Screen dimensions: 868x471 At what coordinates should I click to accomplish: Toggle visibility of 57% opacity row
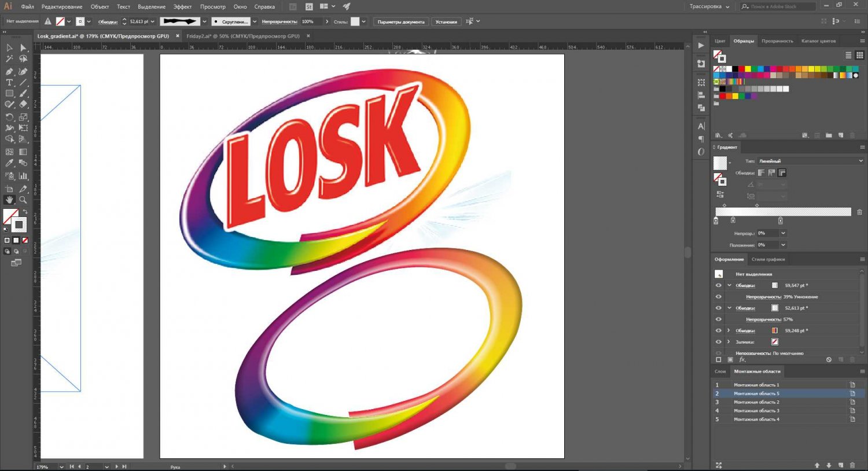click(718, 319)
